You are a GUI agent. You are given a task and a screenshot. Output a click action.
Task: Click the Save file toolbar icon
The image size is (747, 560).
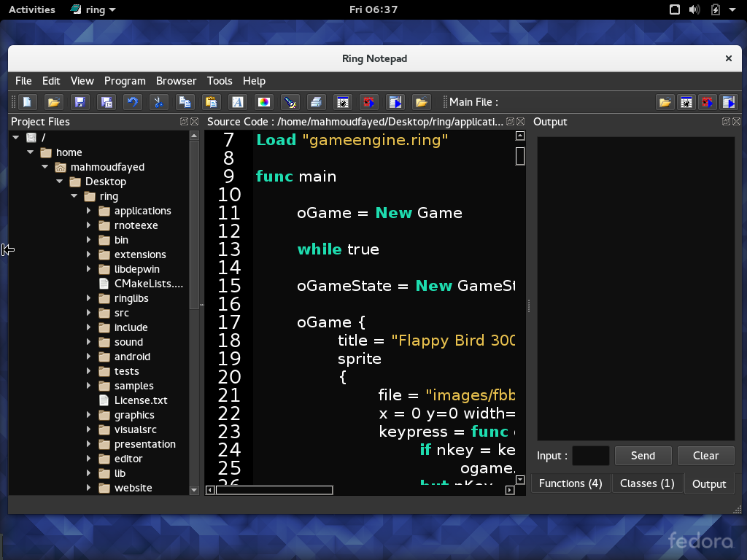point(80,101)
